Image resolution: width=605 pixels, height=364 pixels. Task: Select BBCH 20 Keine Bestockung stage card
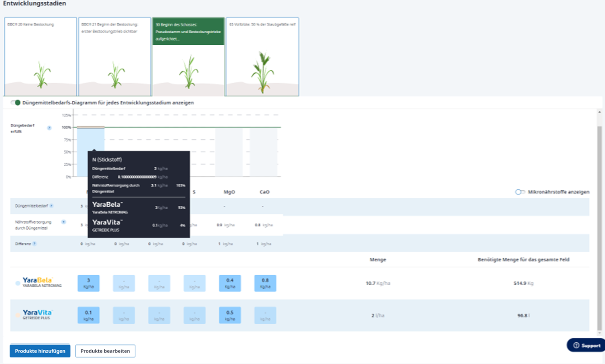[x=41, y=56]
